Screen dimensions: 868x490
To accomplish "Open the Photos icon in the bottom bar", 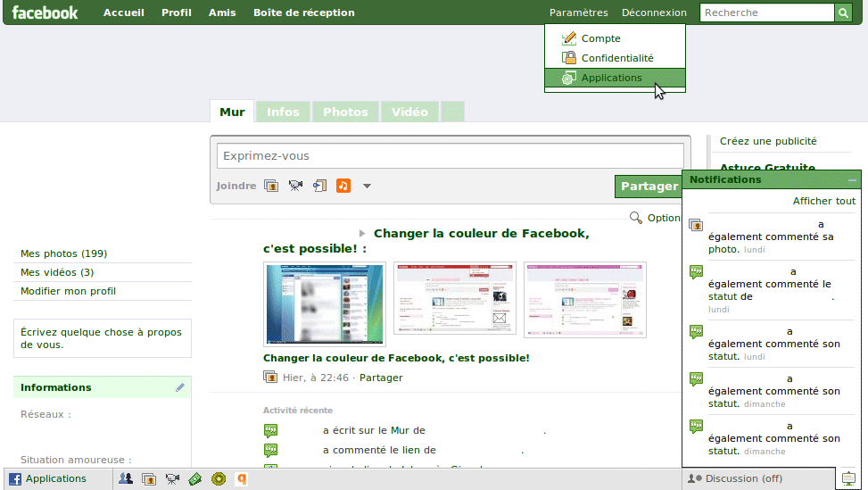I will (x=149, y=479).
